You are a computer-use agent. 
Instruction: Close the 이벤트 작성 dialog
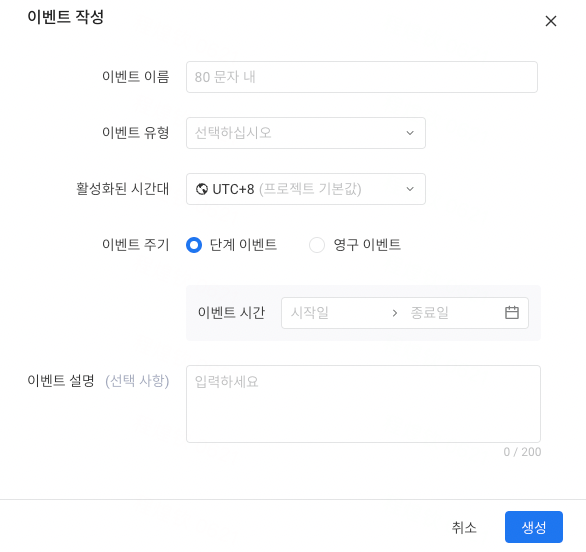click(550, 21)
